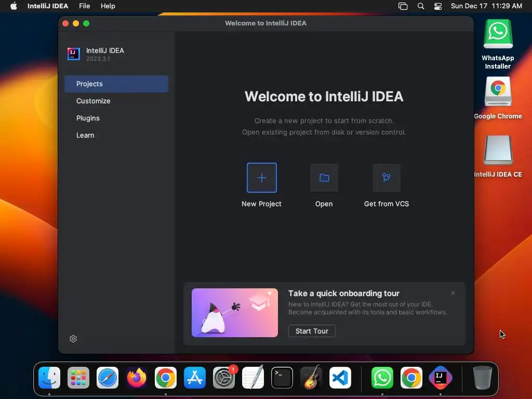Start the onboarding tour
This screenshot has width=532, height=399.
(312, 331)
